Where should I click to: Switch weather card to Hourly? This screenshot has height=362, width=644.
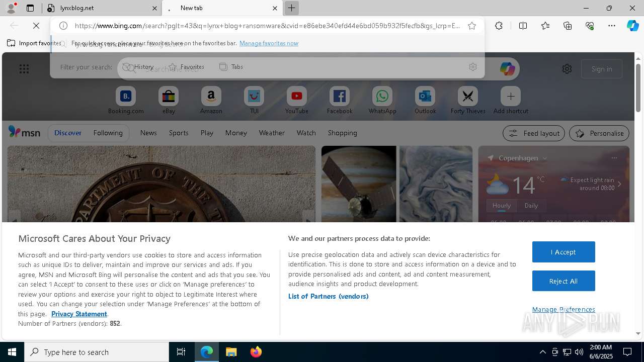[502, 206]
